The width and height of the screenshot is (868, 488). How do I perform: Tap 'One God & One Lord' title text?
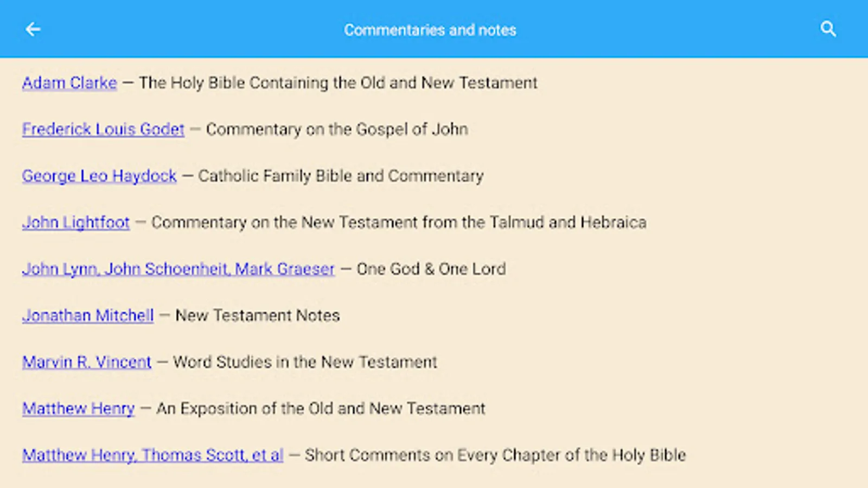point(431,269)
